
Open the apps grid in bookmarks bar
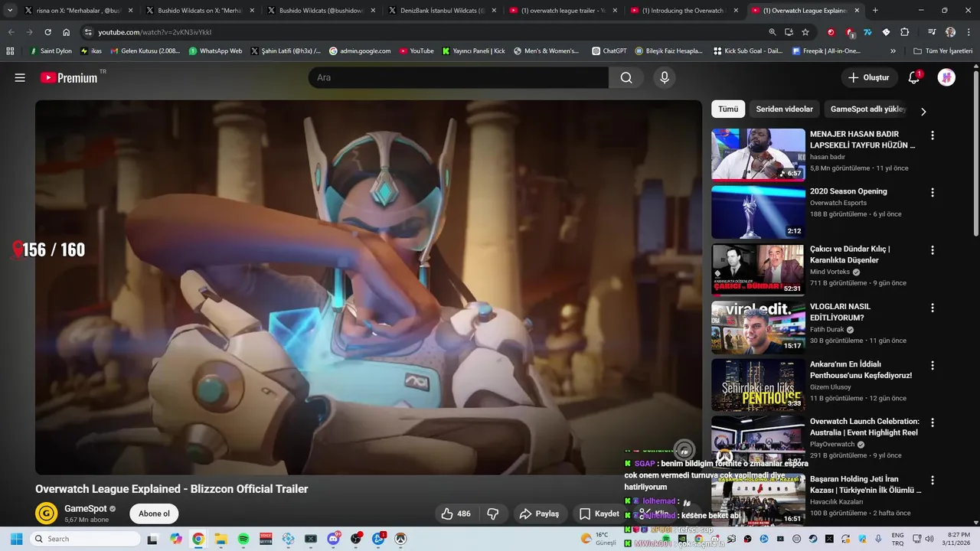10,51
